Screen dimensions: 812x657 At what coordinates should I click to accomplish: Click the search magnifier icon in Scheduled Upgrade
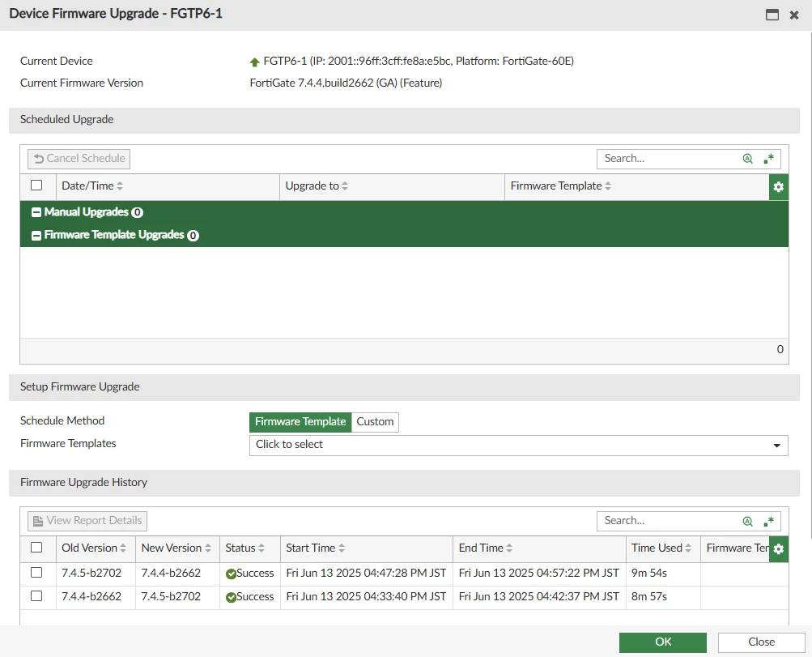747,159
